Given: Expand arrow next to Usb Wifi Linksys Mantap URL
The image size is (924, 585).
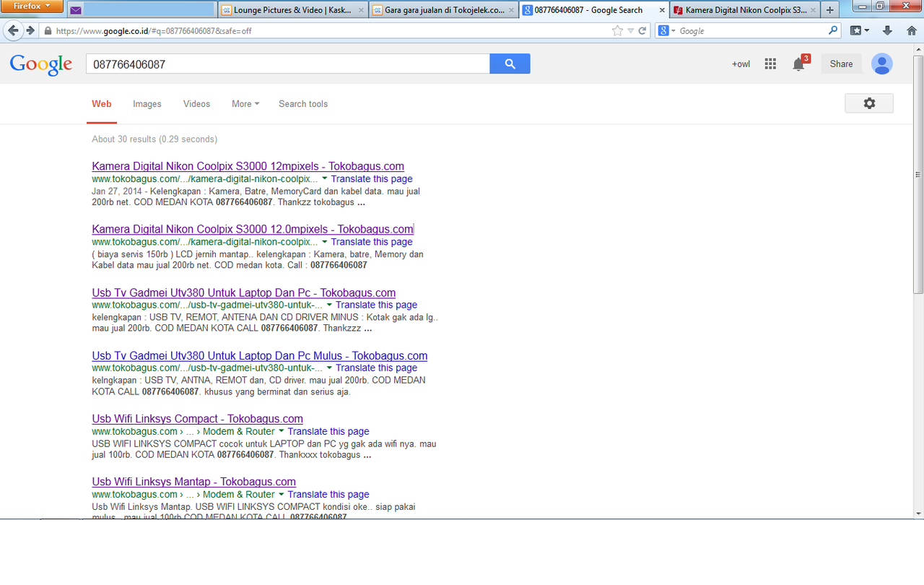Looking at the screenshot, I should coord(282,494).
